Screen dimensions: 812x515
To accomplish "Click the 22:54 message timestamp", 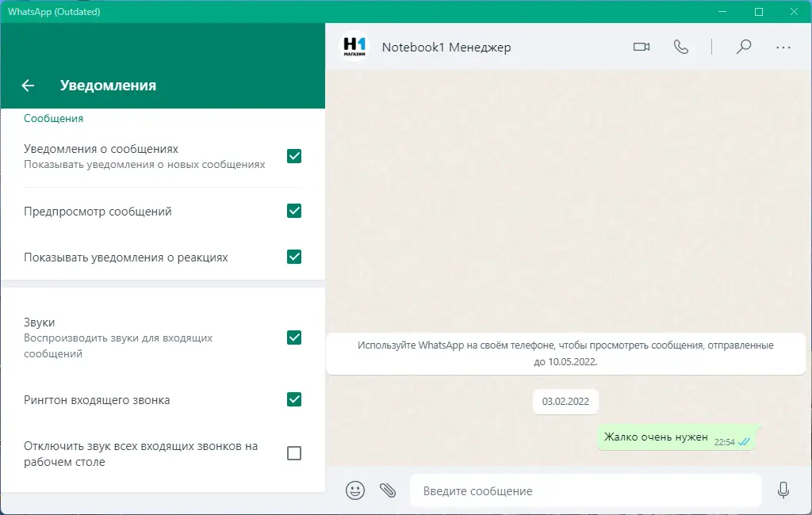I will (x=725, y=442).
